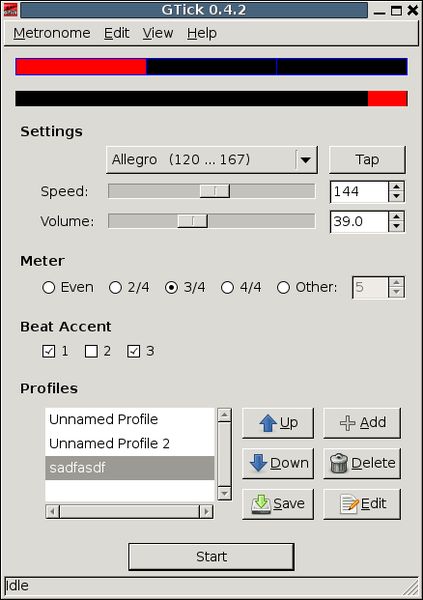423x600 pixels.
Task: Select the 4/4 meter radio button
Action: [227, 287]
